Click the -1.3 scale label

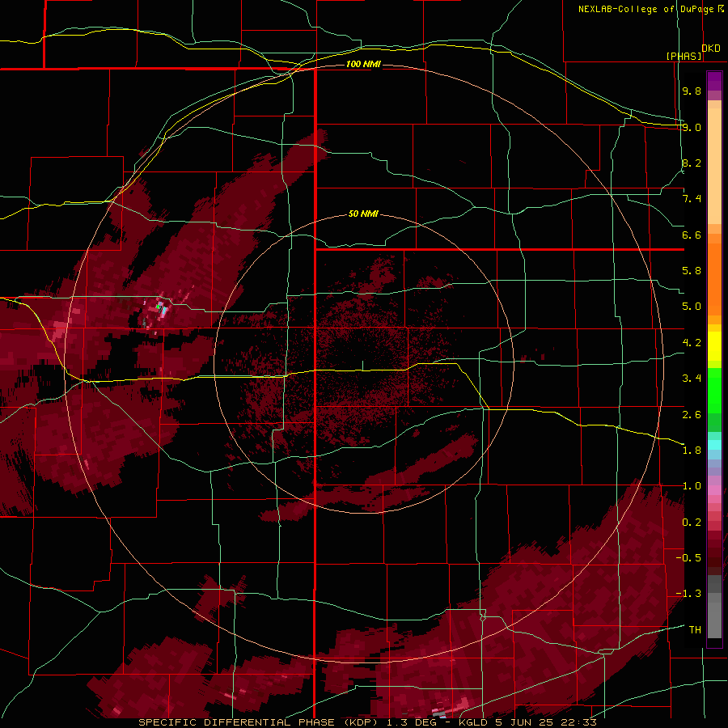(688, 594)
